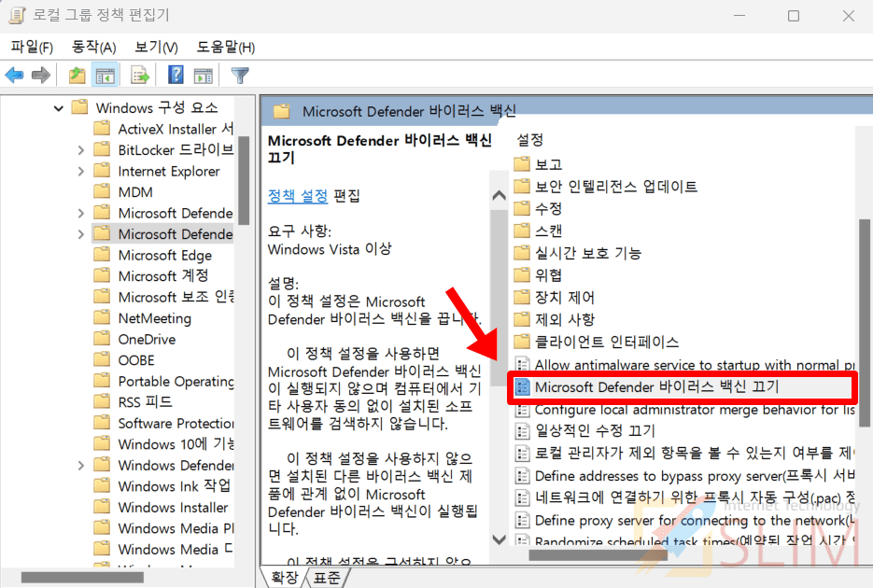Screen dimensions: 873x588
Task: Expand the Windows Defender tree node
Action: [80, 465]
